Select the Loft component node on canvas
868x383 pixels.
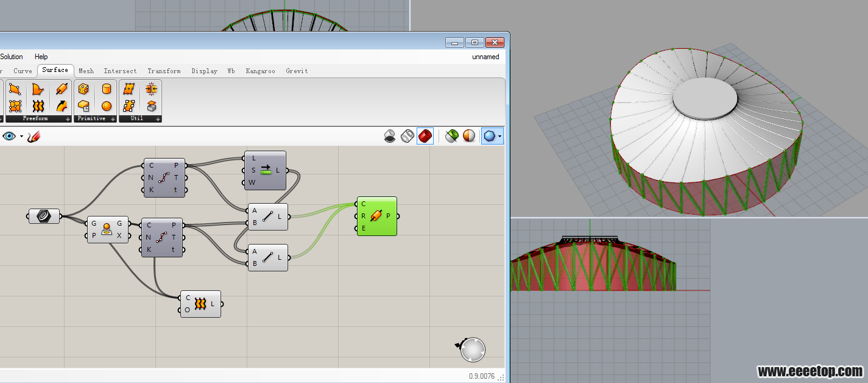click(200, 304)
